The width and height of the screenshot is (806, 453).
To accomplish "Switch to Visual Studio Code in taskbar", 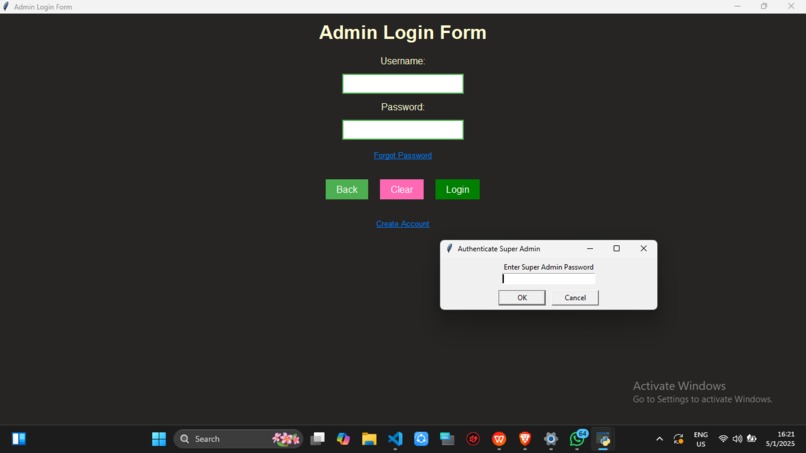I will (395, 439).
